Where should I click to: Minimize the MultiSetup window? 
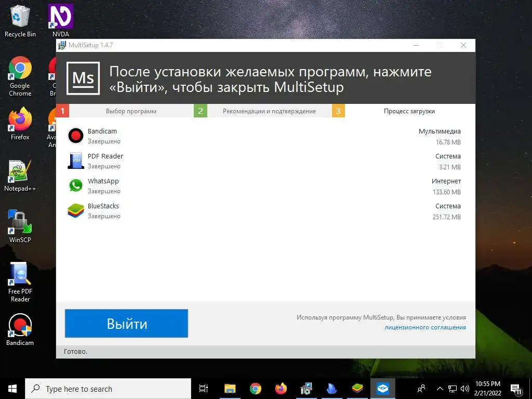pyautogui.click(x=416, y=45)
